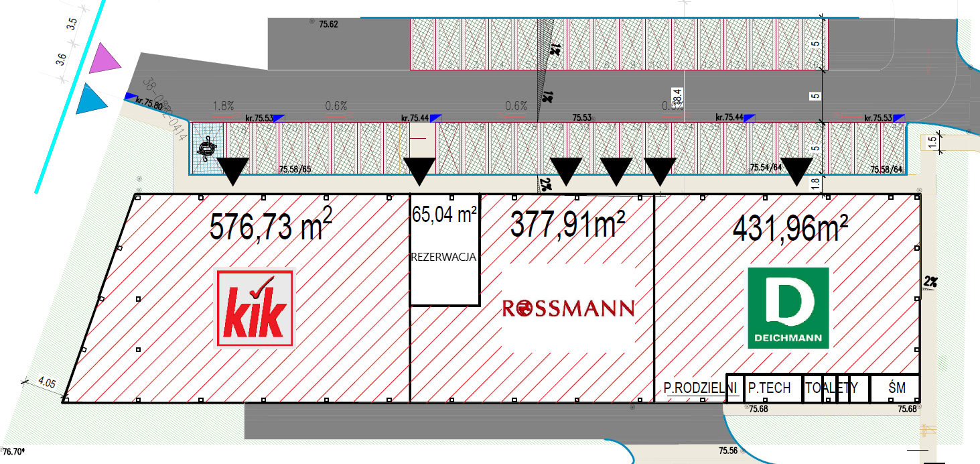980x464 pixels.
Task: Select the Rossmann logo
Action: point(568,308)
